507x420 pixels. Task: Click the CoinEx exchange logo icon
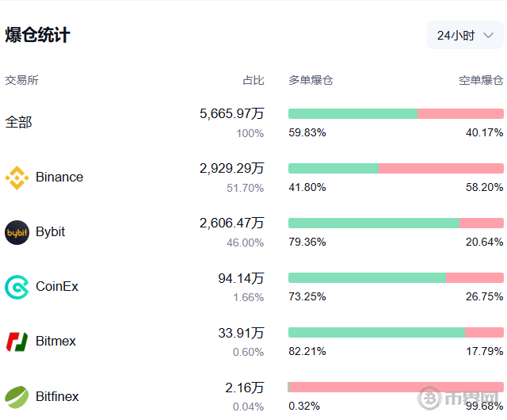(x=17, y=287)
